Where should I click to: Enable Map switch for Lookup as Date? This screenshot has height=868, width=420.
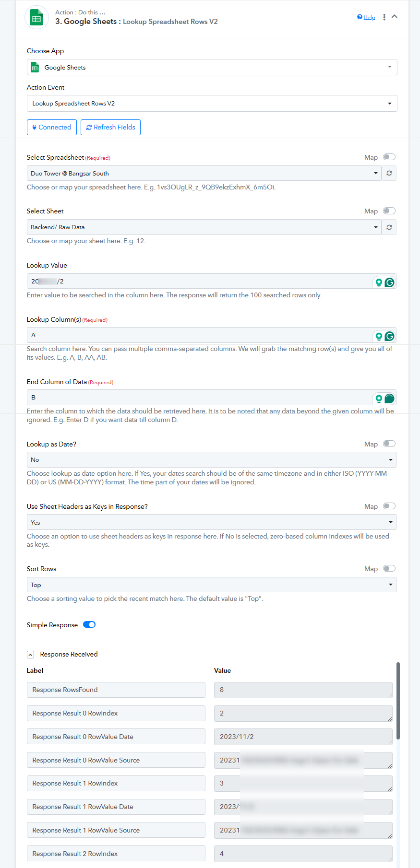pos(389,444)
